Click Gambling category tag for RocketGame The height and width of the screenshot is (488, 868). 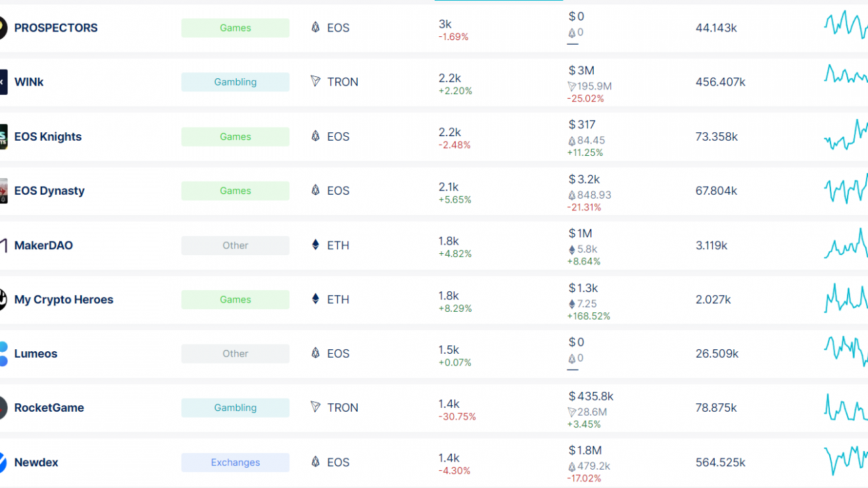(235, 408)
